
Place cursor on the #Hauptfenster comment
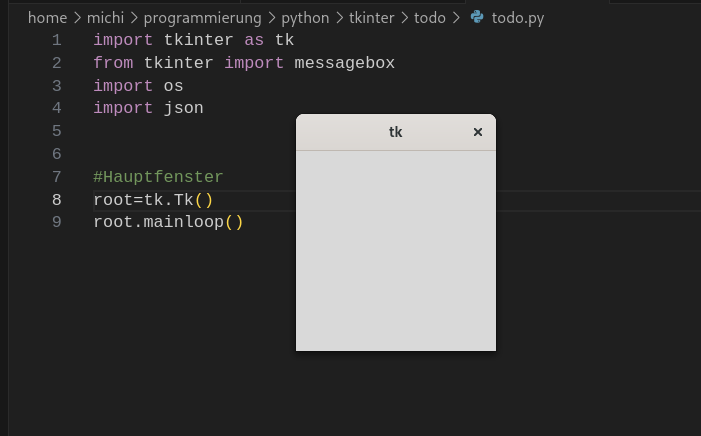pos(158,177)
